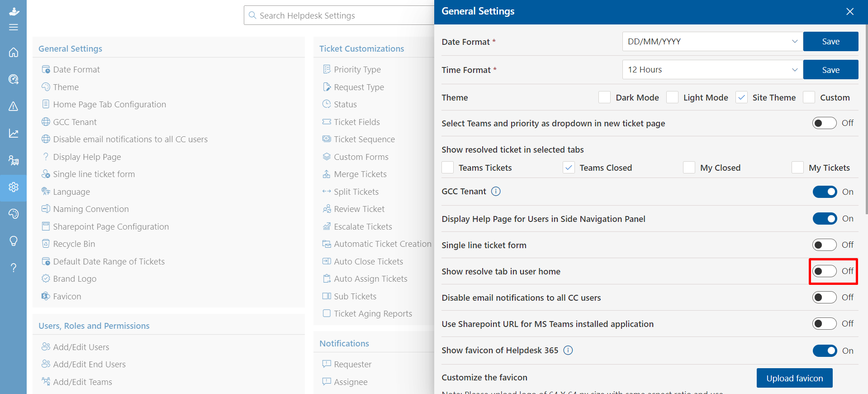This screenshot has width=868, height=394.
Task: Click the Language translate icon
Action: click(x=46, y=192)
